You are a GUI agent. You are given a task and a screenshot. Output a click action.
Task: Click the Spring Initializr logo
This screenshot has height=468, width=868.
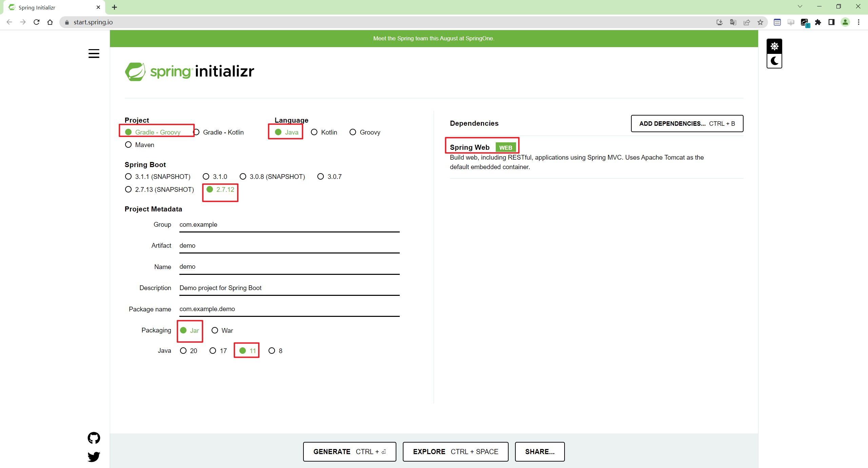[x=190, y=71]
